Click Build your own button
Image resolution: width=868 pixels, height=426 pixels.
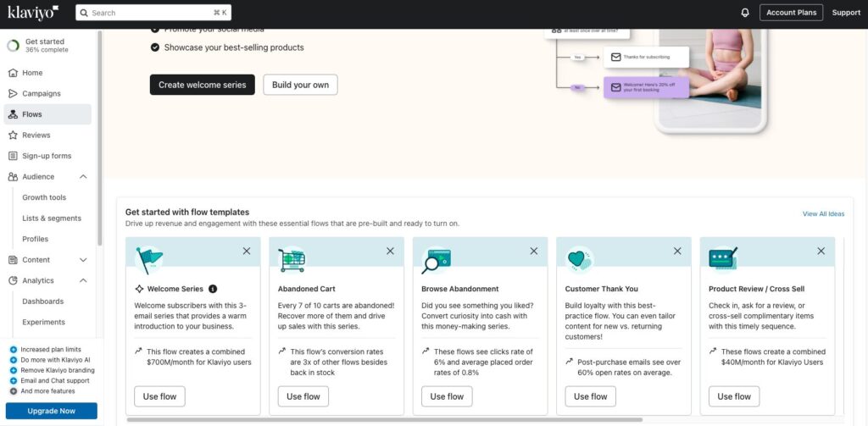(x=300, y=85)
